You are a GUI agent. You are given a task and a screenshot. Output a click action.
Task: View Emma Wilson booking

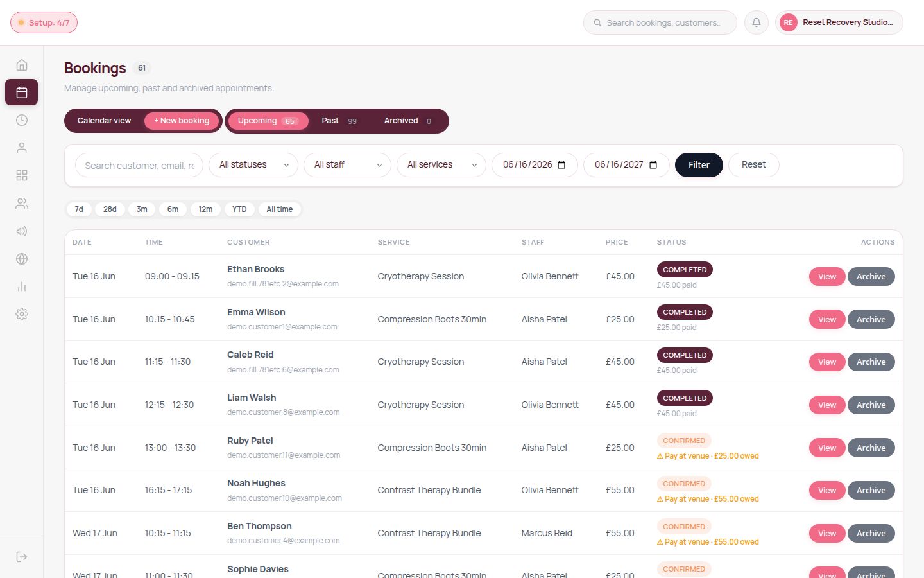click(827, 319)
